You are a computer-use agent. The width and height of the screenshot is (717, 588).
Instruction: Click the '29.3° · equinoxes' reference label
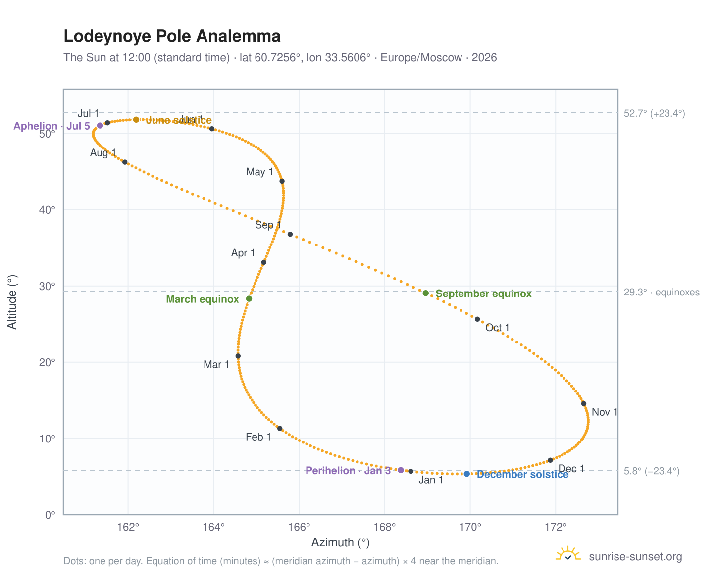(662, 293)
